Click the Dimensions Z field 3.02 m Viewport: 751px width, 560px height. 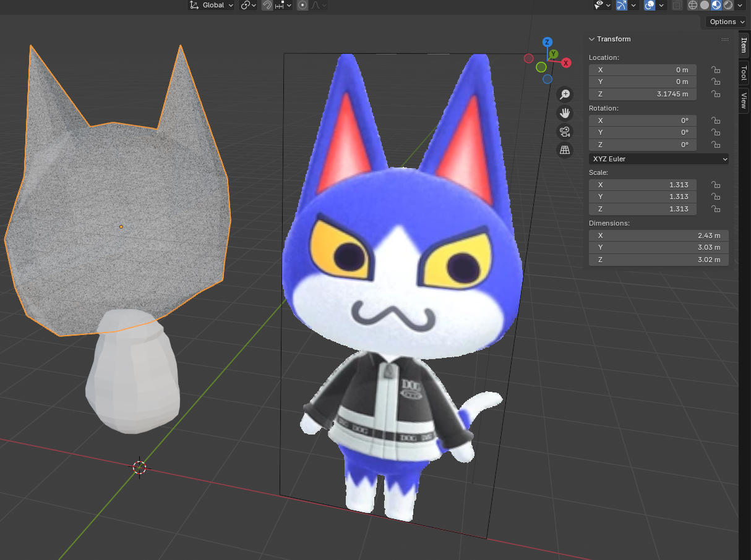[659, 260]
